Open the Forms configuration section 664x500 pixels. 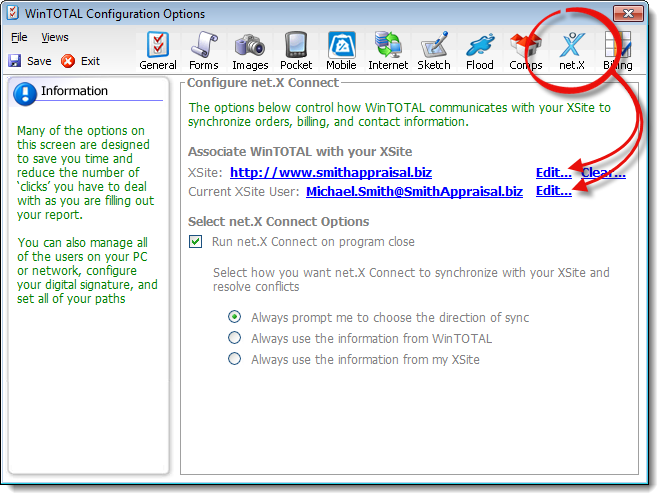point(204,51)
